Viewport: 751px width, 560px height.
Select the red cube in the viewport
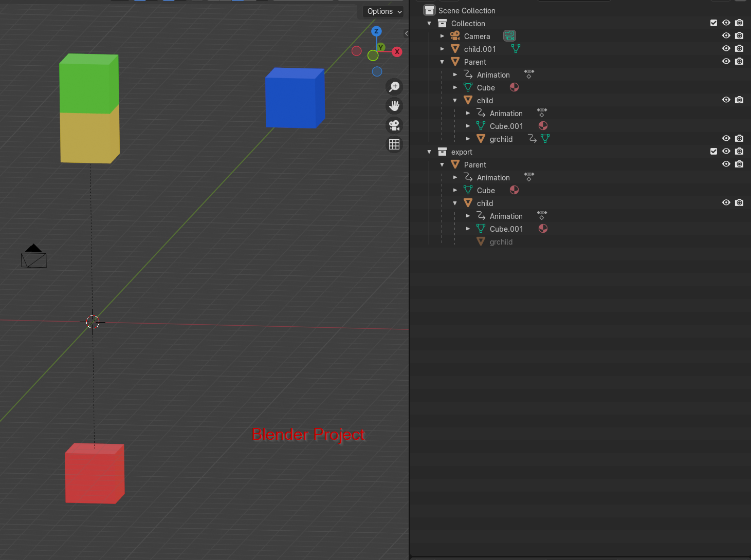(95, 473)
